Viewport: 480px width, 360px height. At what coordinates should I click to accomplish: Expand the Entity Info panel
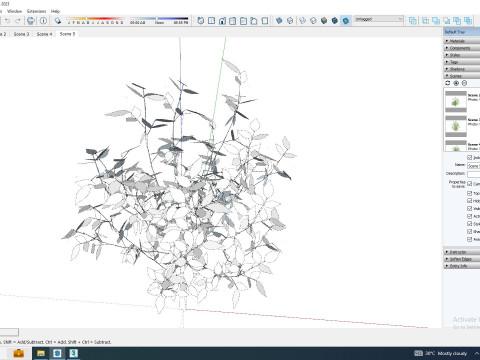pos(462,266)
